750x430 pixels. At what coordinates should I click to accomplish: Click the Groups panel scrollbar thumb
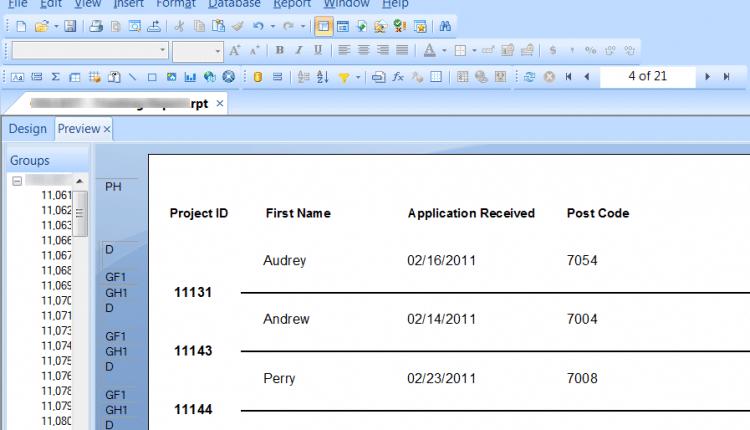pos(80,213)
